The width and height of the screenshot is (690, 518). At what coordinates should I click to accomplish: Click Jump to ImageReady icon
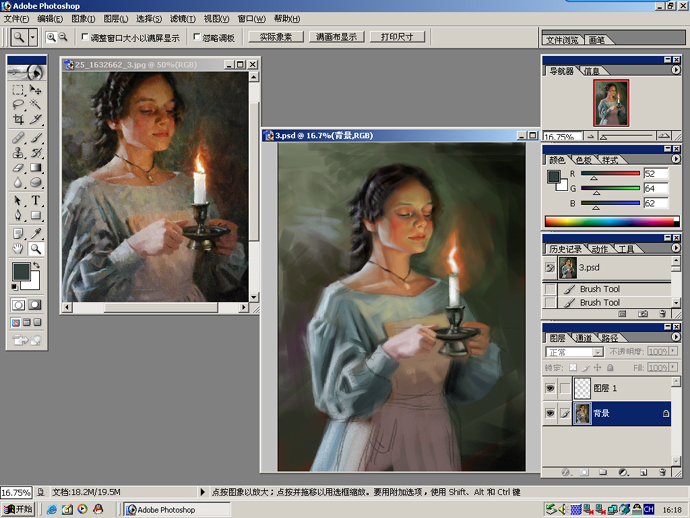[26, 340]
